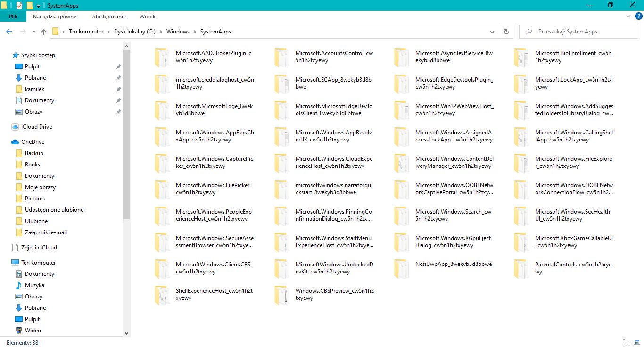Open recent locations dropdown next to Forward

click(x=34, y=32)
